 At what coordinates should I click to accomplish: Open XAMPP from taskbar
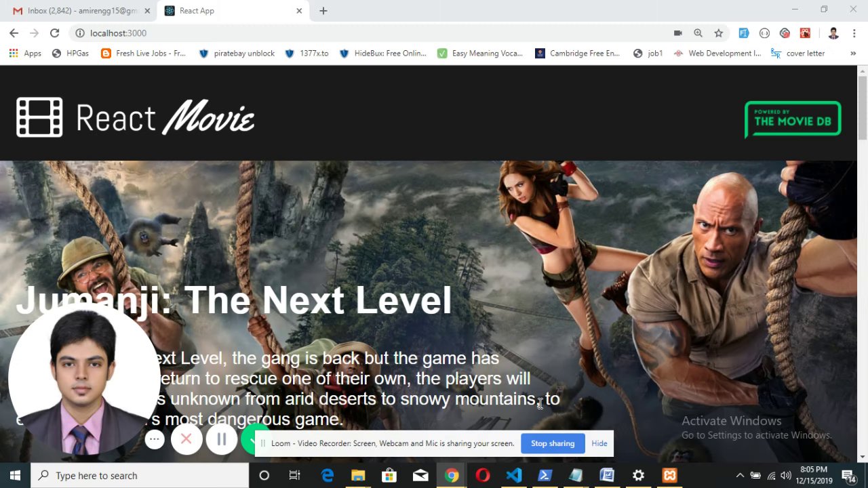pos(669,475)
